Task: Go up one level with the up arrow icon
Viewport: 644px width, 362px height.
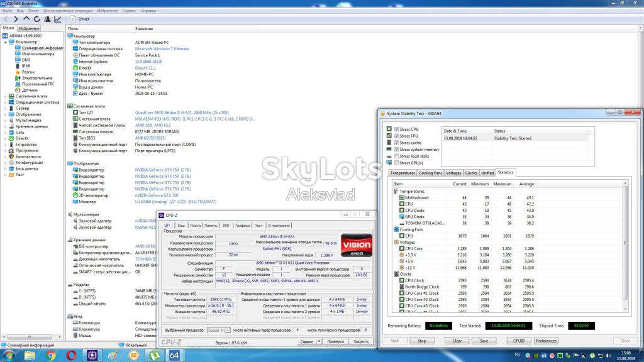Action: click(x=26, y=19)
